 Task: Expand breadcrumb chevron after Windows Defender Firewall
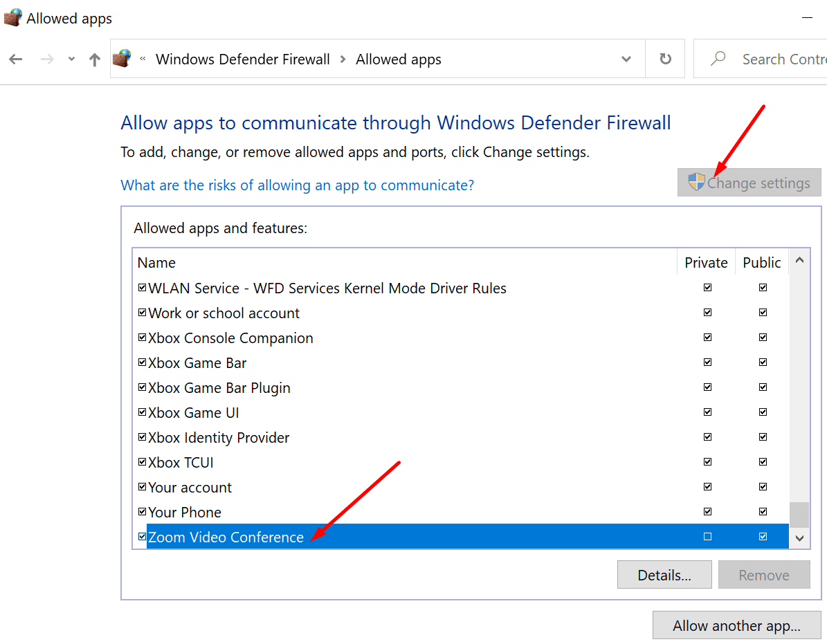(343, 59)
